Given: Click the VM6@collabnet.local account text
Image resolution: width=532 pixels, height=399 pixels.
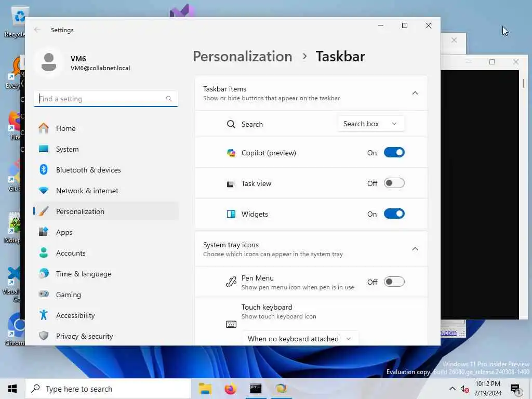Looking at the screenshot, I should click(100, 68).
